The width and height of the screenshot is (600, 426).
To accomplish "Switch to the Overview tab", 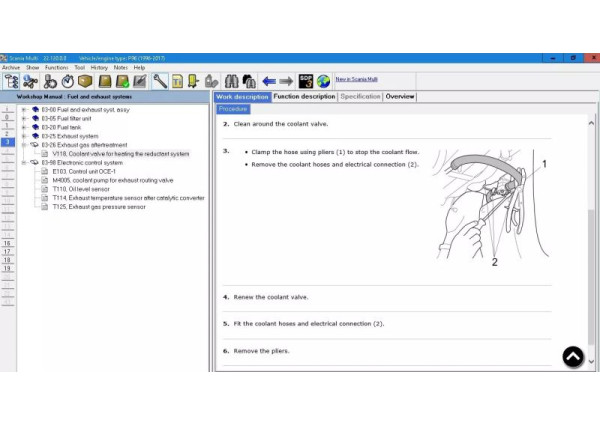I will [400, 97].
